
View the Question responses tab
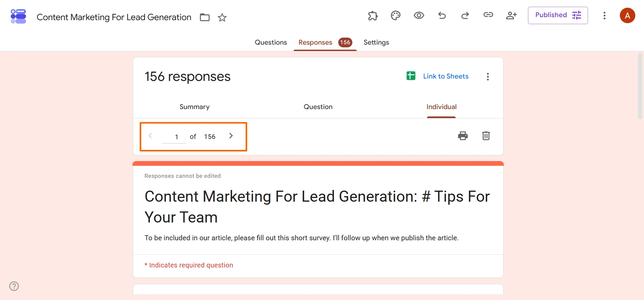pyautogui.click(x=318, y=107)
